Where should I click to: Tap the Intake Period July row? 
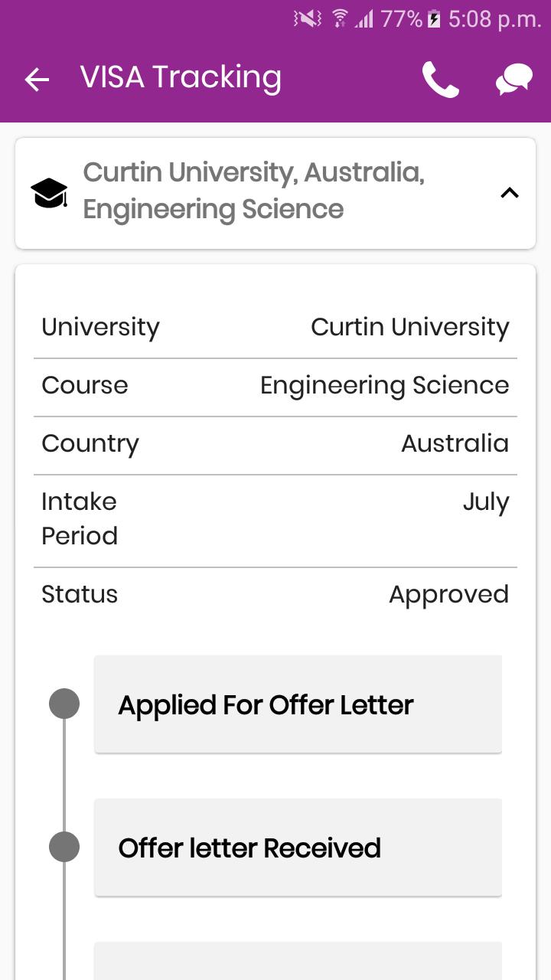click(x=275, y=521)
